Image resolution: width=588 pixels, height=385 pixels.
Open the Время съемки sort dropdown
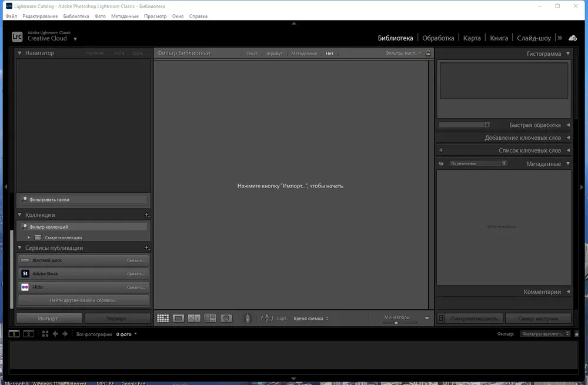point(311,318)
